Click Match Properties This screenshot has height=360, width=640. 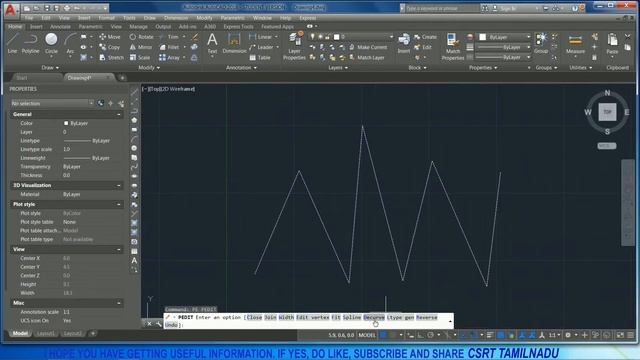click(453, 47)
